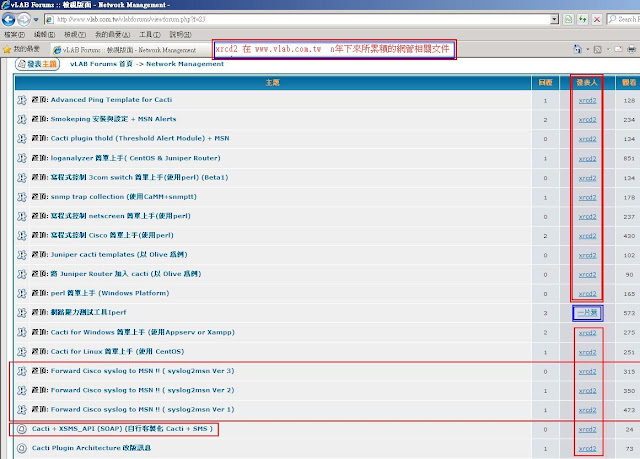This screenshot has height=459, width=640.
Task: Click the Feeds icon in command bar
Action: [598, 49]
